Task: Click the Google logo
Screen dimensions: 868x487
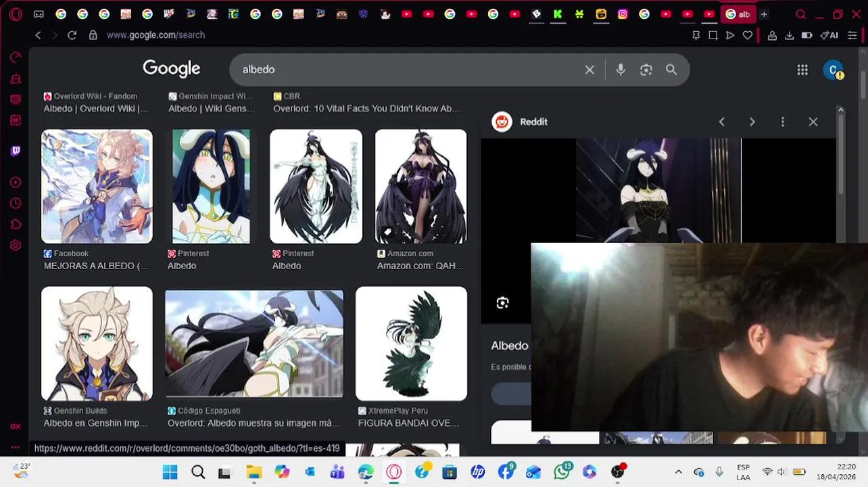Action: coord(171,69)
